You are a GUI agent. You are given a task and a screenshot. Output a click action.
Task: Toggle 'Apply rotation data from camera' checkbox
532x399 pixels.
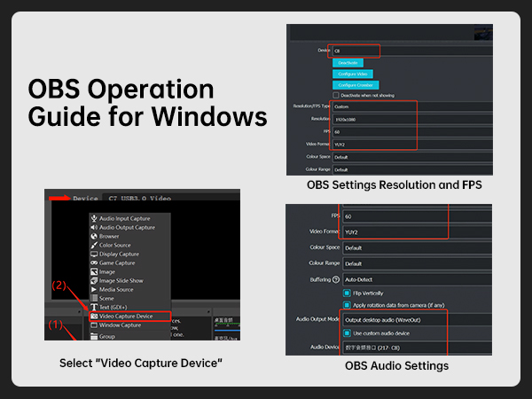347,305
